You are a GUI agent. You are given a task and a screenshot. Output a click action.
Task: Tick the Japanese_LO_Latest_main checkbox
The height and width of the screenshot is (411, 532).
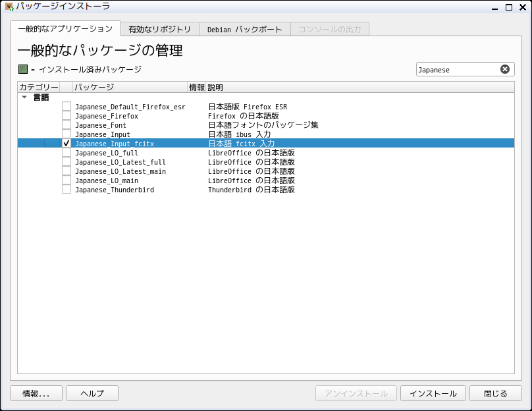[66, 171]
